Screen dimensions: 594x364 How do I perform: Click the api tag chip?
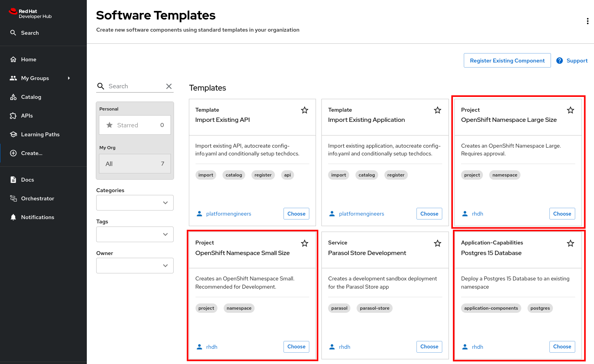point(287,175)
